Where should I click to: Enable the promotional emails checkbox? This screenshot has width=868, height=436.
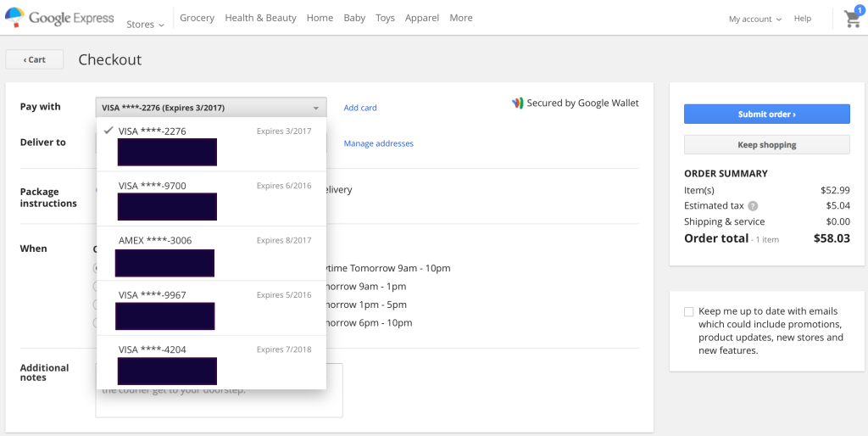[x=688, y=312]
